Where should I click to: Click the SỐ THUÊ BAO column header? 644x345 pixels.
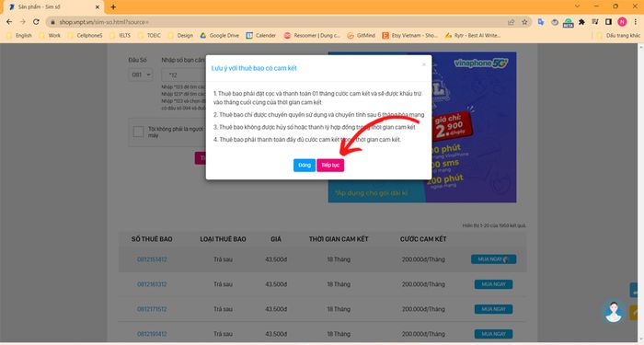pyautogui.click(x=152, y=239)
